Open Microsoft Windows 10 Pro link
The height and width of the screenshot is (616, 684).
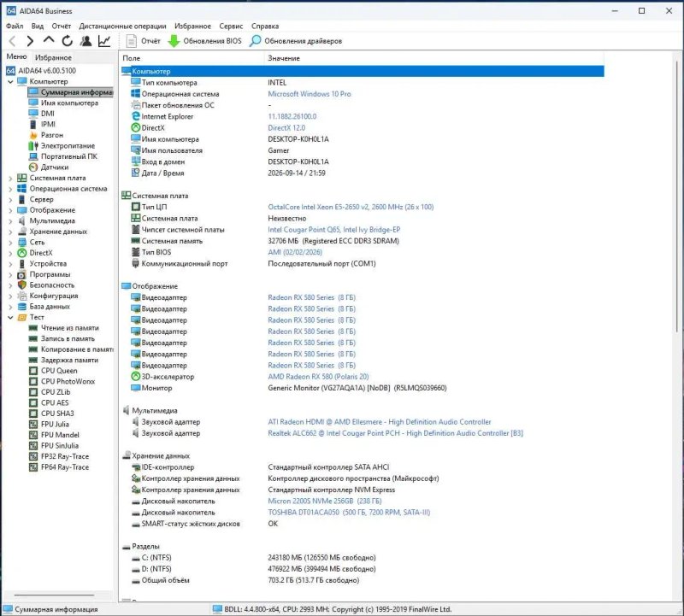tap(309, 94)
